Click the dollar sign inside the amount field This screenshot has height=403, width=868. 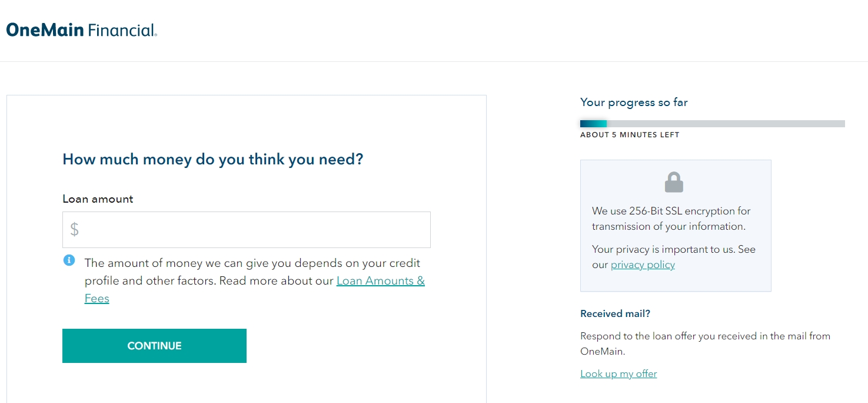[x=74, y=229]
